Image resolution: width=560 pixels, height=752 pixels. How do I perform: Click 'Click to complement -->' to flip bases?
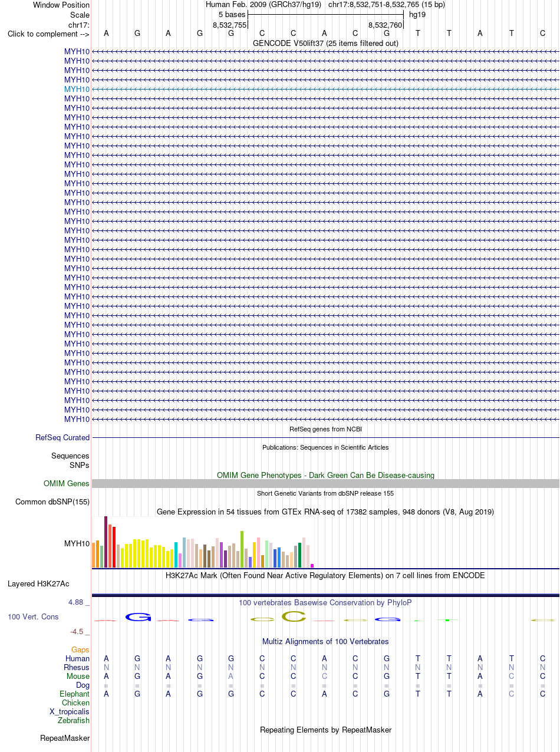(x=48, y=34)
